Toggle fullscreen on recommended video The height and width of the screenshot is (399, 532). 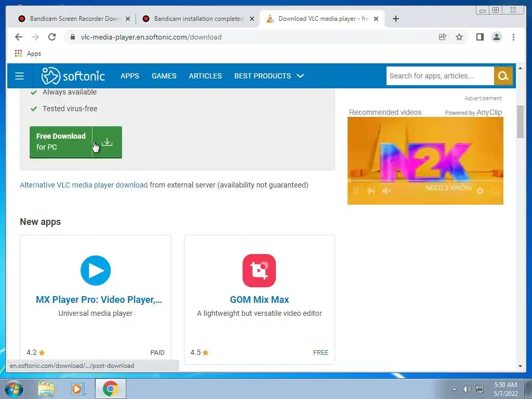click(x=496, y=191)
